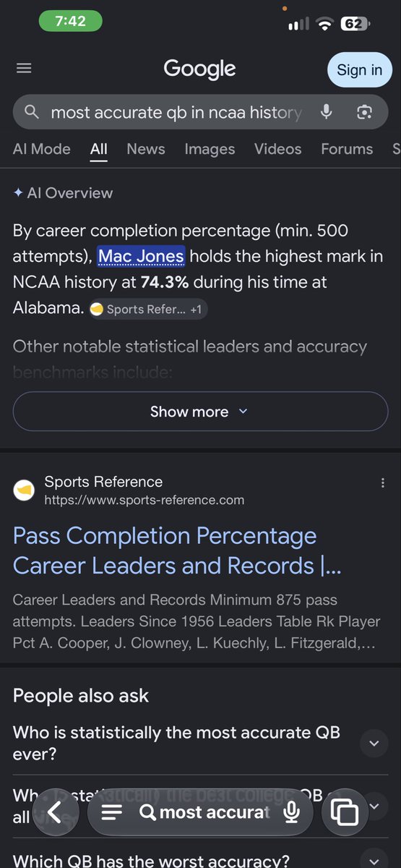
Task: Open the Videos tab
Action: [277, 149]
